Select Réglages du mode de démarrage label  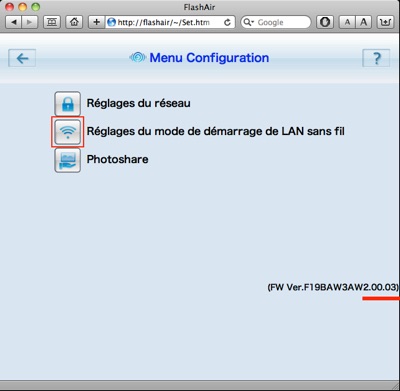click(x=215, y=131)
